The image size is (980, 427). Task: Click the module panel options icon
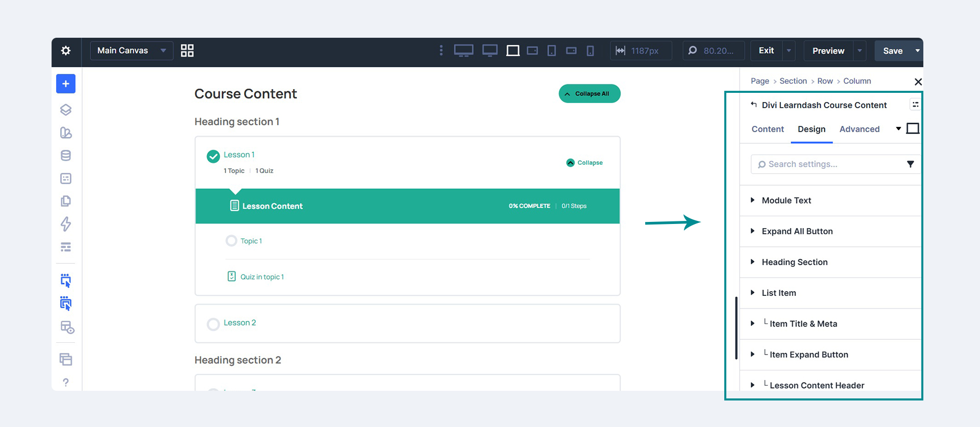[x=915, y=105]
